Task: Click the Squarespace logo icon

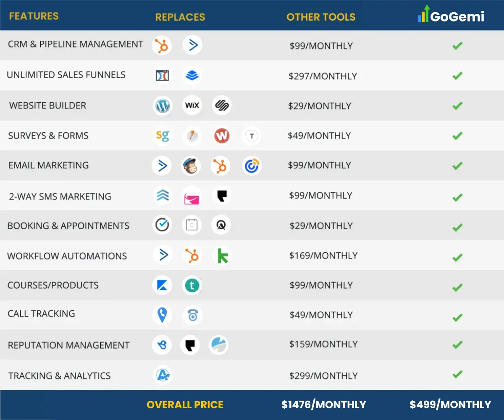Action: pyautogui.click(x=221, y=105)
